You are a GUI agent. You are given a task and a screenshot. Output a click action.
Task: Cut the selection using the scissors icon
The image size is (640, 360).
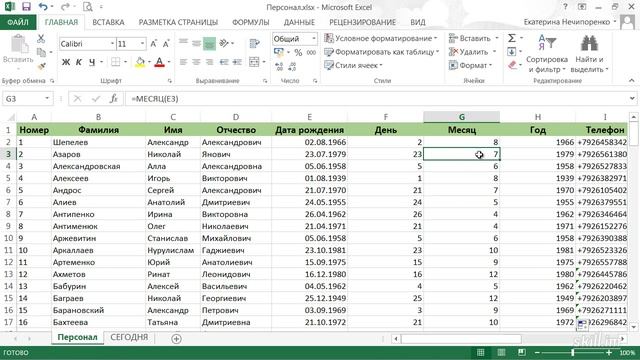[x=41, y=39]
